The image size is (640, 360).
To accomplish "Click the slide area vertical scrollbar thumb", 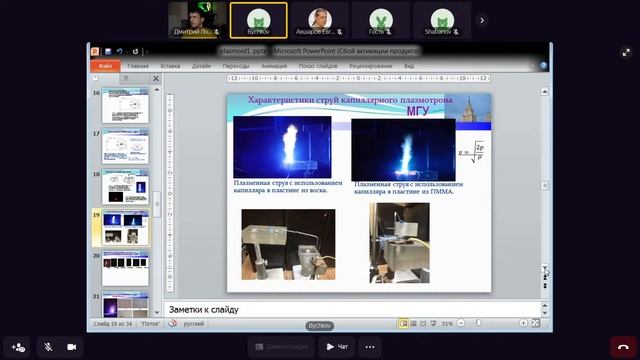I will click(x=544, y=186).
